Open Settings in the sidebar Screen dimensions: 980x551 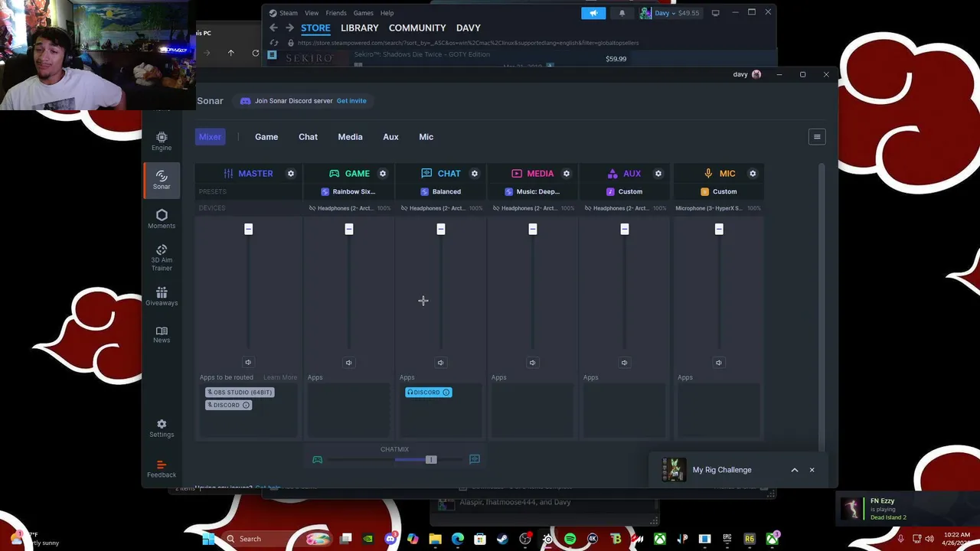pos(162,429)
